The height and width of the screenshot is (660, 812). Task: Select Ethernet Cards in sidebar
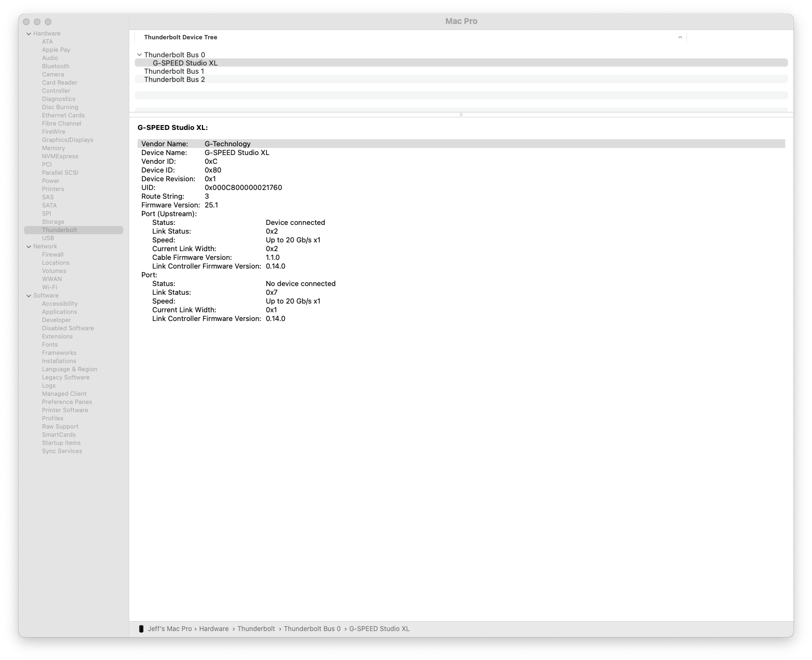[x=63, y=115]
